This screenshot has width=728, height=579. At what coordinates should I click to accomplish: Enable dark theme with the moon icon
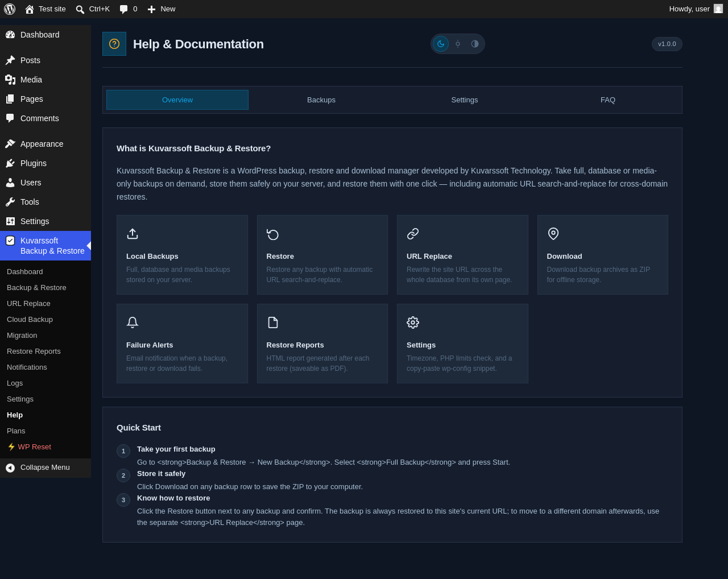point(441,44)
